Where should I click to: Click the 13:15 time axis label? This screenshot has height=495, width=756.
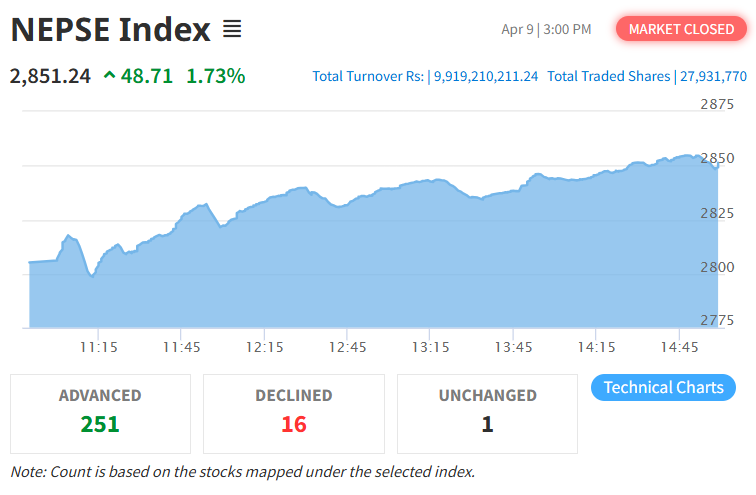pyautogui.click(x=431, y=347)
